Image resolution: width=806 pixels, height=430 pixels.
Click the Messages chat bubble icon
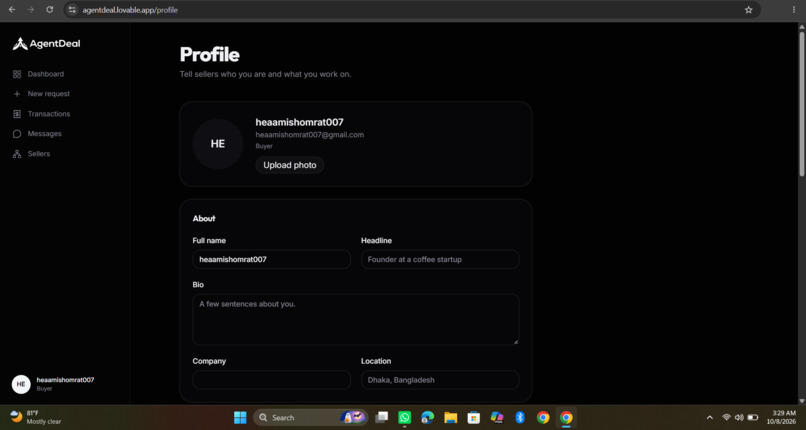tap(17, 134)
